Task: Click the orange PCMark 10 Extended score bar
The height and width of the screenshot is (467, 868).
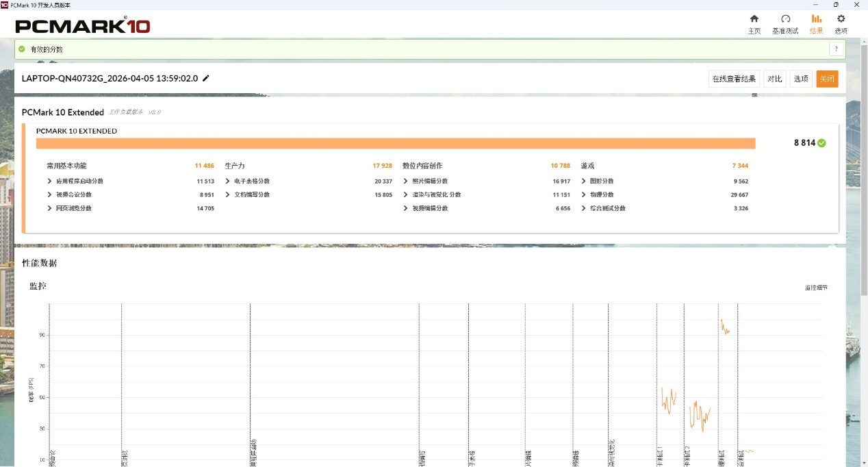Action: [x=396, y=143]
